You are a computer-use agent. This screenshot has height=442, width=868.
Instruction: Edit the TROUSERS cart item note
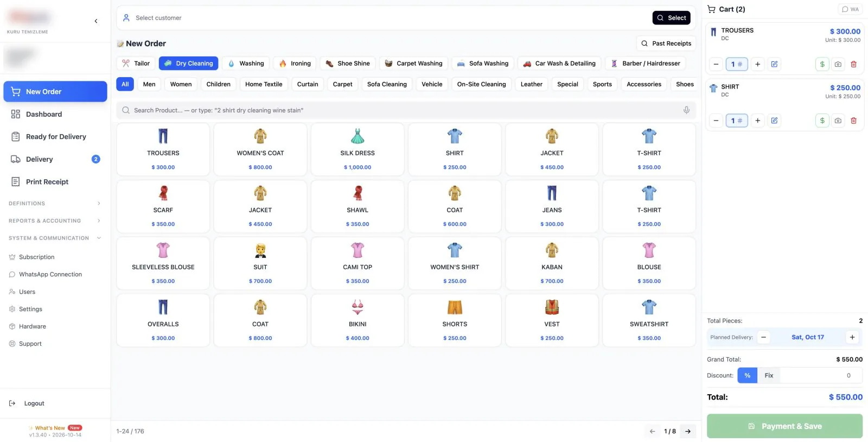(774, 64)
